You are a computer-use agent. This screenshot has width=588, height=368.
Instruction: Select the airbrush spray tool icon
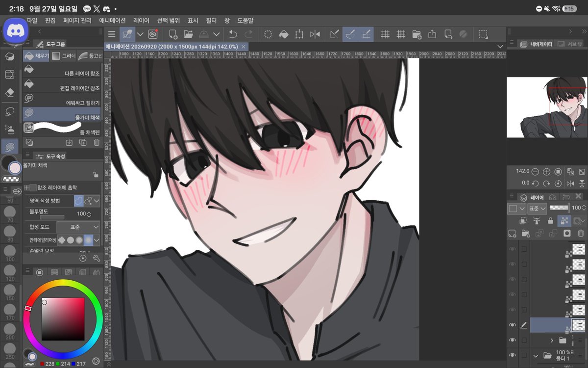click(x=9, y=129)
